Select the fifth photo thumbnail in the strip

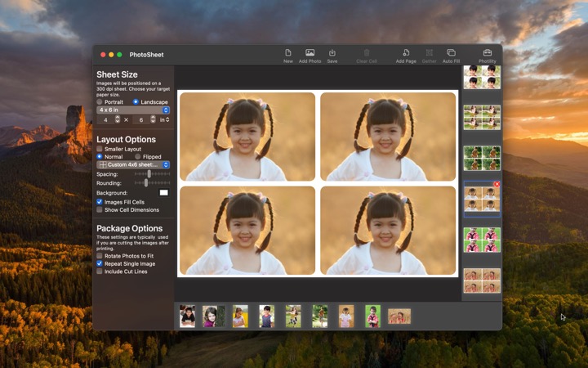(x=293, y=316)
